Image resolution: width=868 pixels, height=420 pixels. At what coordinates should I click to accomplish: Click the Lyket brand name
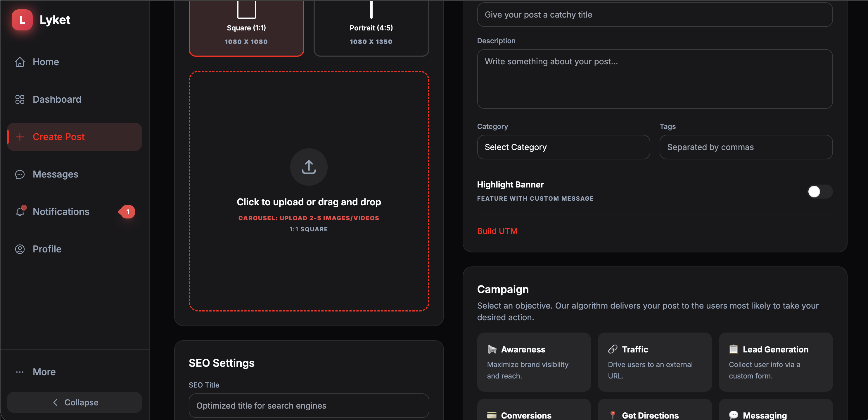[x=55, y=20]
